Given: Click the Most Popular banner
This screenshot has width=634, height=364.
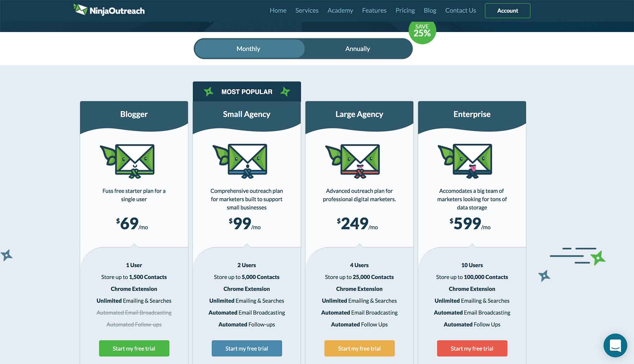Looking at the screenshot, I should point(247,92).
